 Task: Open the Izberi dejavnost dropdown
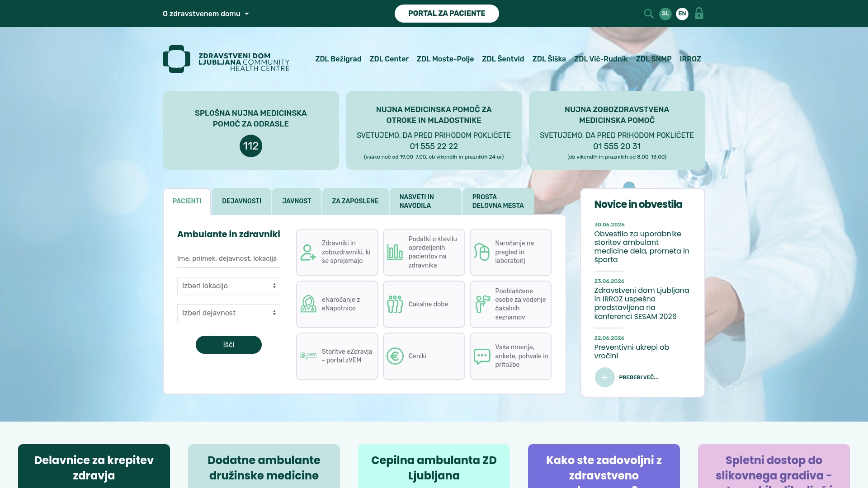[229, 313]
